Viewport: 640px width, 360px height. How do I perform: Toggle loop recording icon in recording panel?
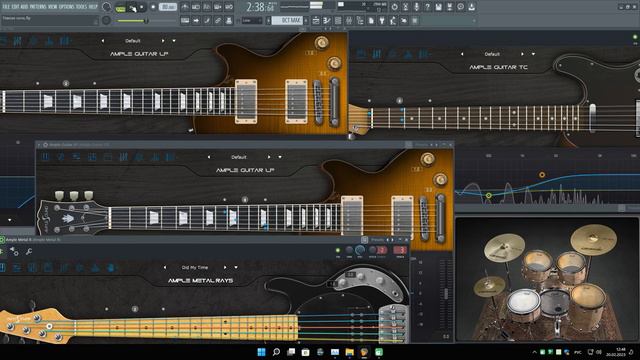coord(229,7)
